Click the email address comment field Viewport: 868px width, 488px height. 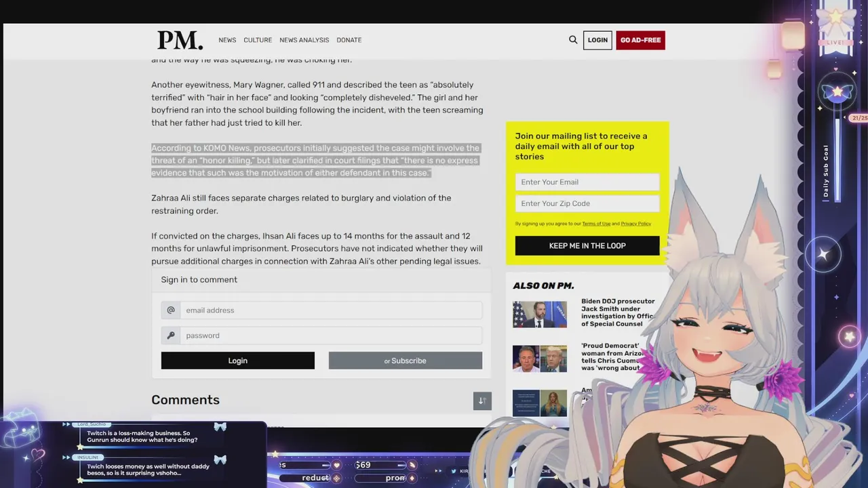[331, 310]
